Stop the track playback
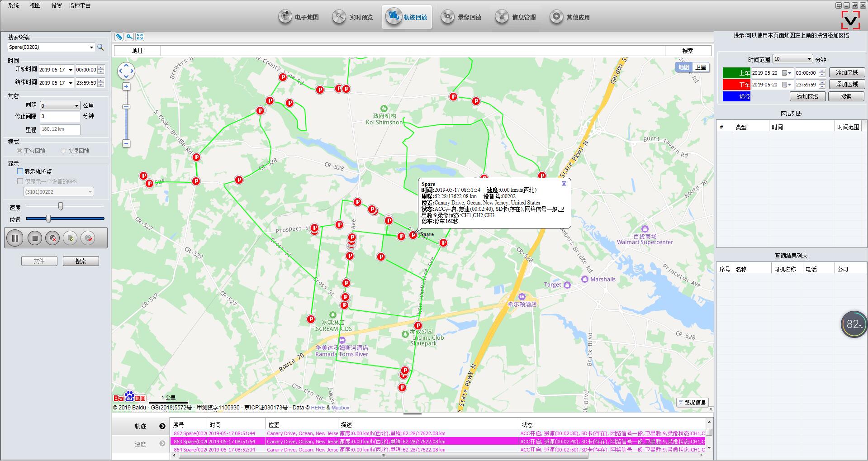Viewport: 868px width, 461px height. [x=35, y=238]
